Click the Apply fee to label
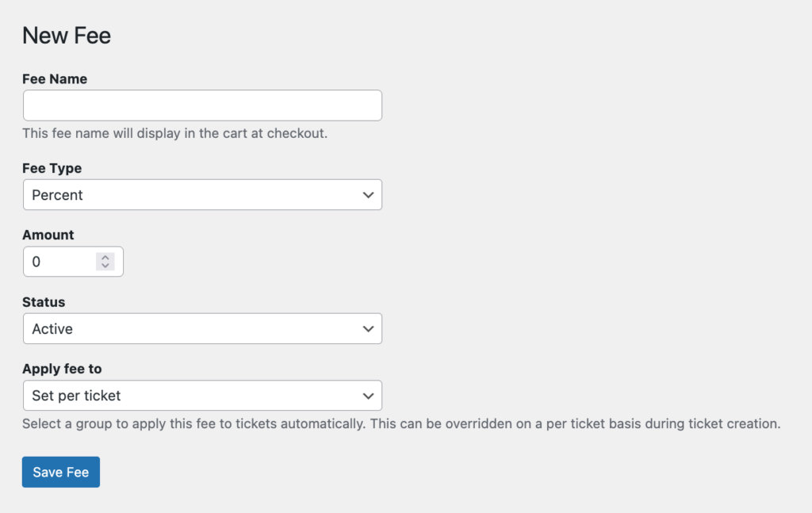 tap(62, 369)
